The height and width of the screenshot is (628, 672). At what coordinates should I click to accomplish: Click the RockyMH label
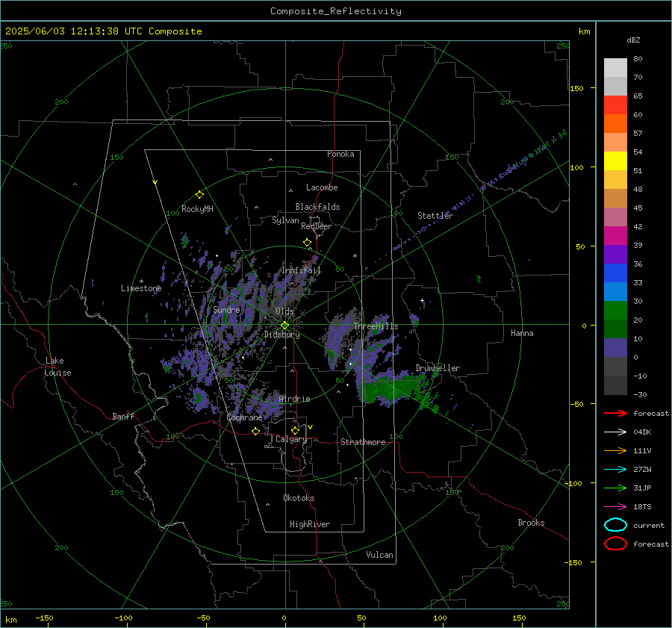[197, 209]
